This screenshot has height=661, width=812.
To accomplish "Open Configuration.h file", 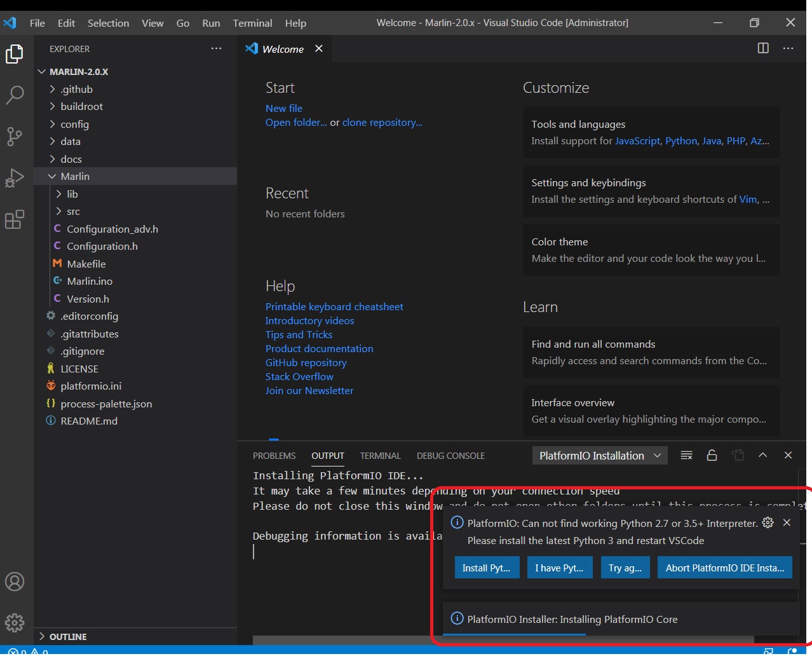I will (x=102, y=246).
